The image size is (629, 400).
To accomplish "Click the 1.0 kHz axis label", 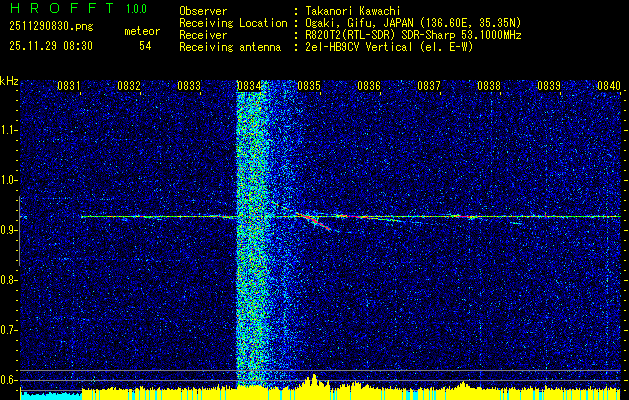I will tap(9, 180).
